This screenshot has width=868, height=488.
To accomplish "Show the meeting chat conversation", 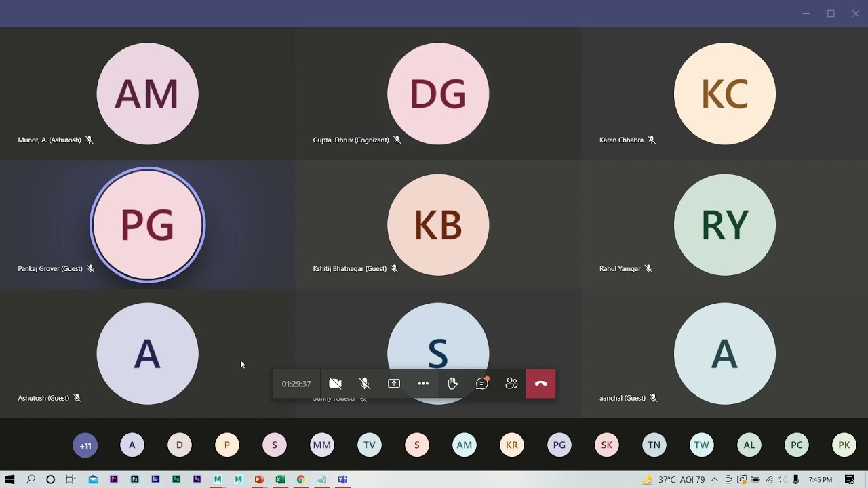I will tap(482, 384).
